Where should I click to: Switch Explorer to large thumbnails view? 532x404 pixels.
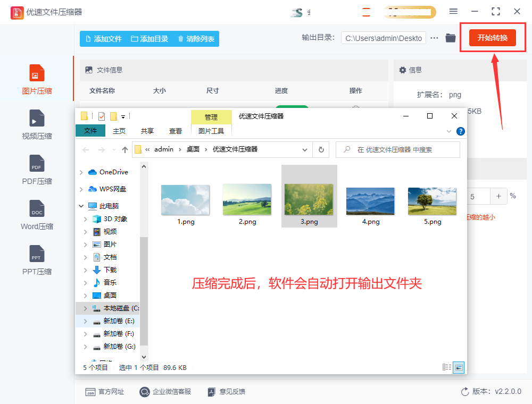(459, 367)
